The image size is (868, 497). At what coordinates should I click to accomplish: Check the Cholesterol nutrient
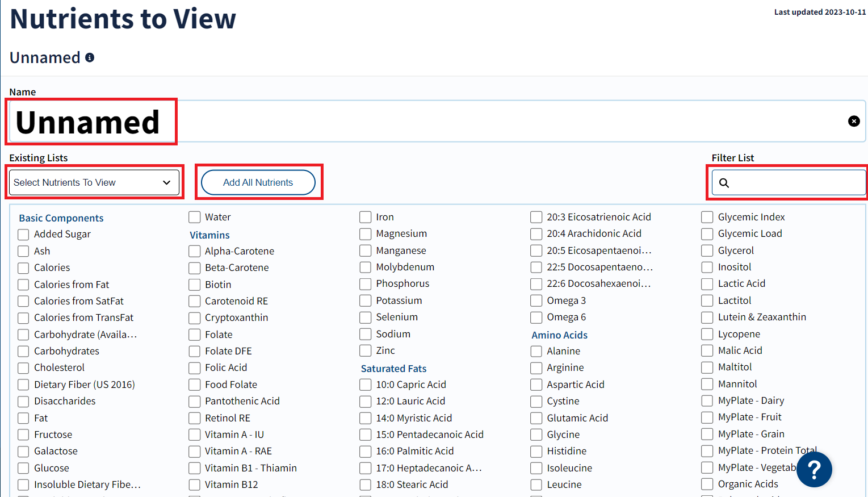23,367
